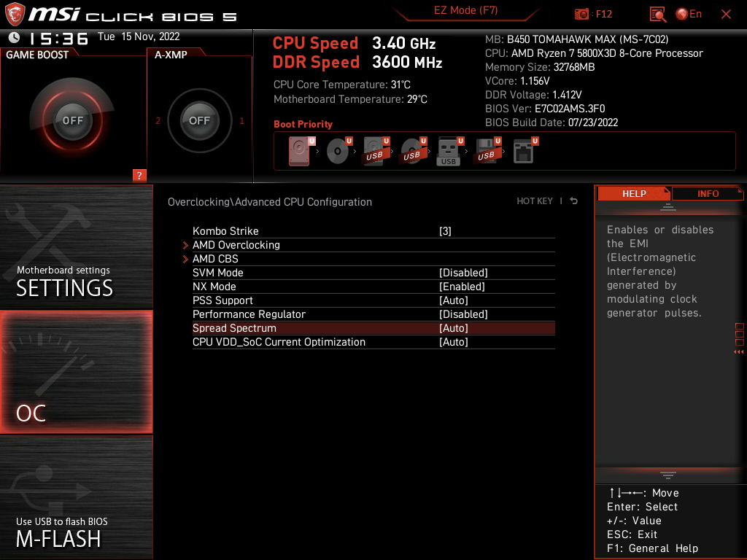Change the Kombo Strike value [3]

point(445,231)
